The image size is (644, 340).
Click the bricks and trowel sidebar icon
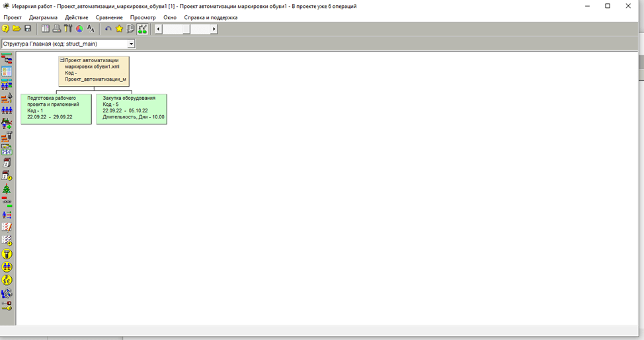click(7, 98)
